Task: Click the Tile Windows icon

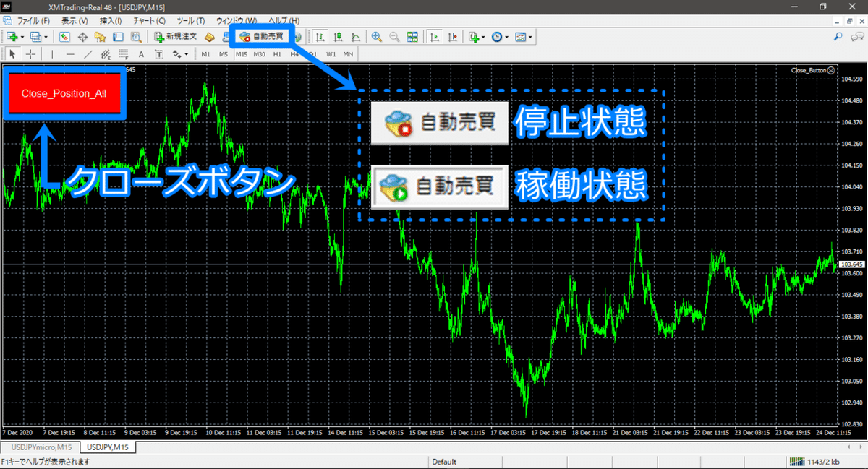Action: [413, 36]
